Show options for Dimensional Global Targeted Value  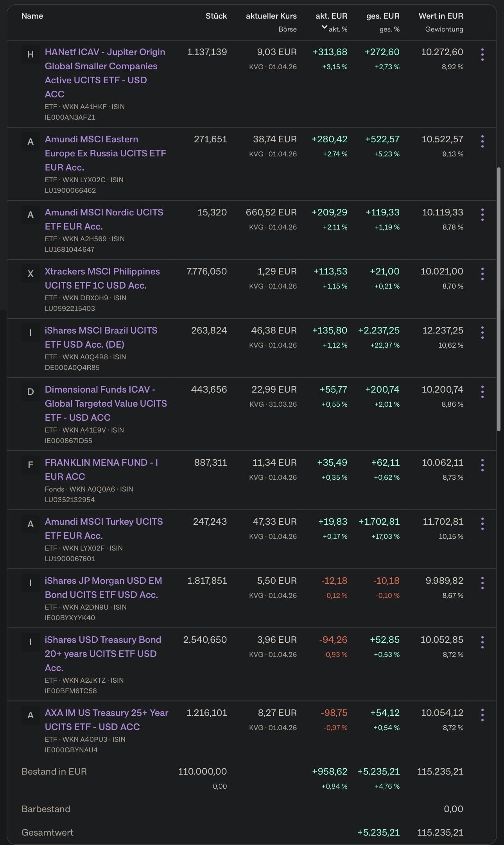pyautogui.click(x=482, y=392)
